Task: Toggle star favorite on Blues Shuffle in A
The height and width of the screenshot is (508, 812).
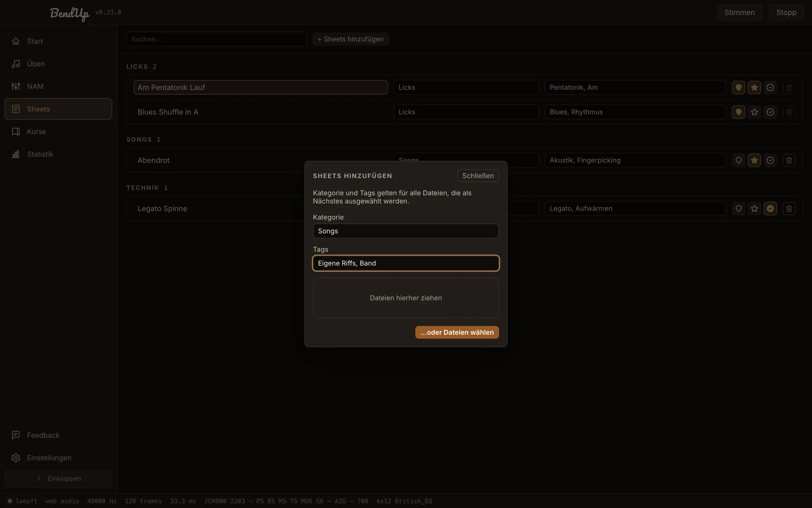Action: pyautogui.click(x=754, y=112)
